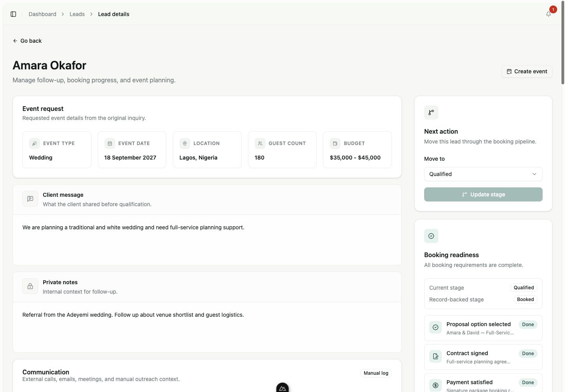Click the Wedding event type value
This screenshot has height=392, width=565.
click(41, 158)
